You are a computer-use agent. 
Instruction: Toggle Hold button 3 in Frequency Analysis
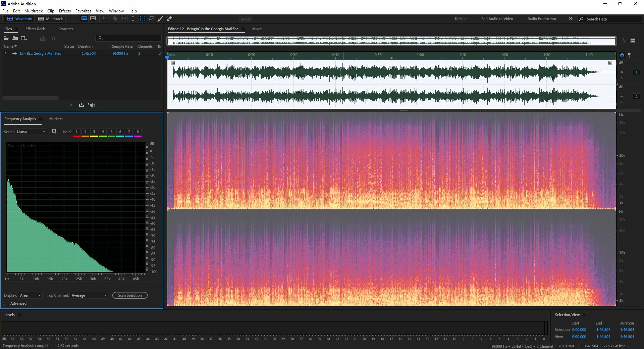tap(94, 132)
